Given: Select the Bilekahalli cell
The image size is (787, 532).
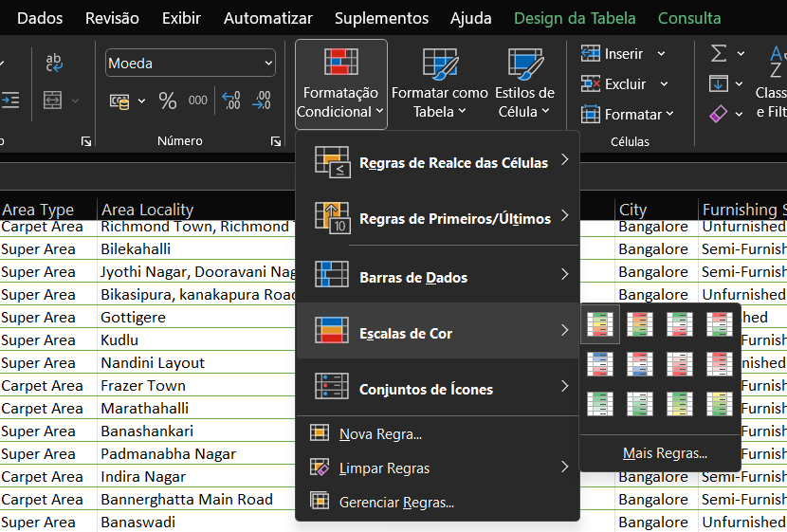Looking at the screenshot, I should tap(197, 249).
